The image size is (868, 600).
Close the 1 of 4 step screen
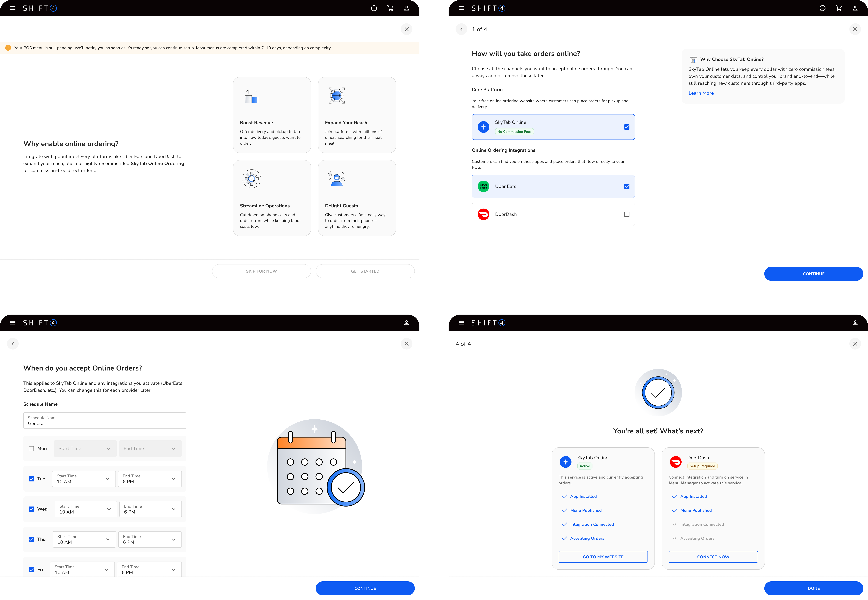pos(855,29)
